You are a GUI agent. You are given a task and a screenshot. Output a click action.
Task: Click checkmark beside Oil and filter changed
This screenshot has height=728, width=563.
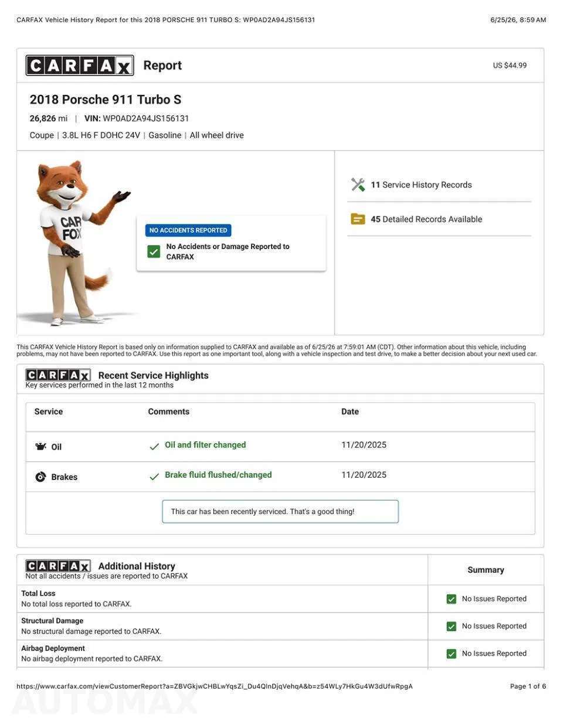click(154, 447)
